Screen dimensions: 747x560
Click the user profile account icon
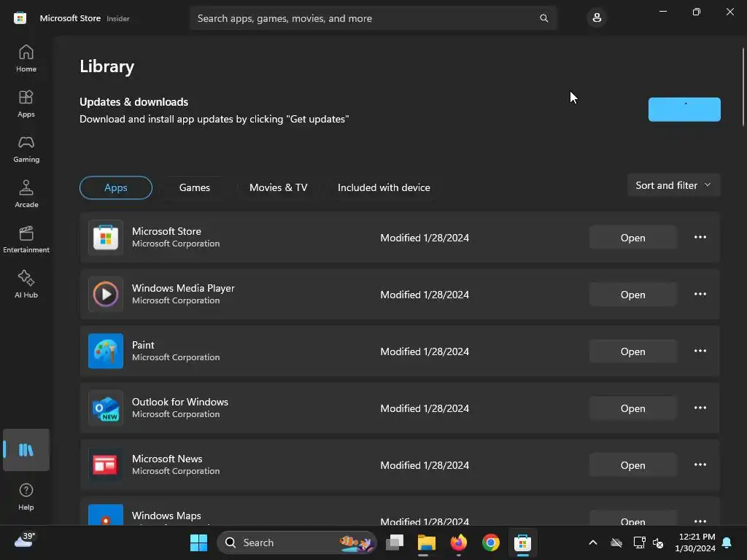click(x=597, y=18)
